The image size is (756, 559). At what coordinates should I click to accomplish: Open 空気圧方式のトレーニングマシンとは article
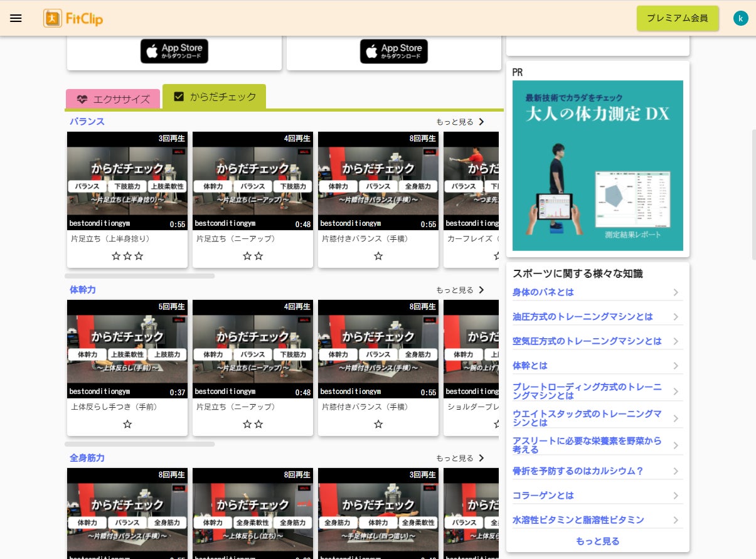(x=587, y=341)
